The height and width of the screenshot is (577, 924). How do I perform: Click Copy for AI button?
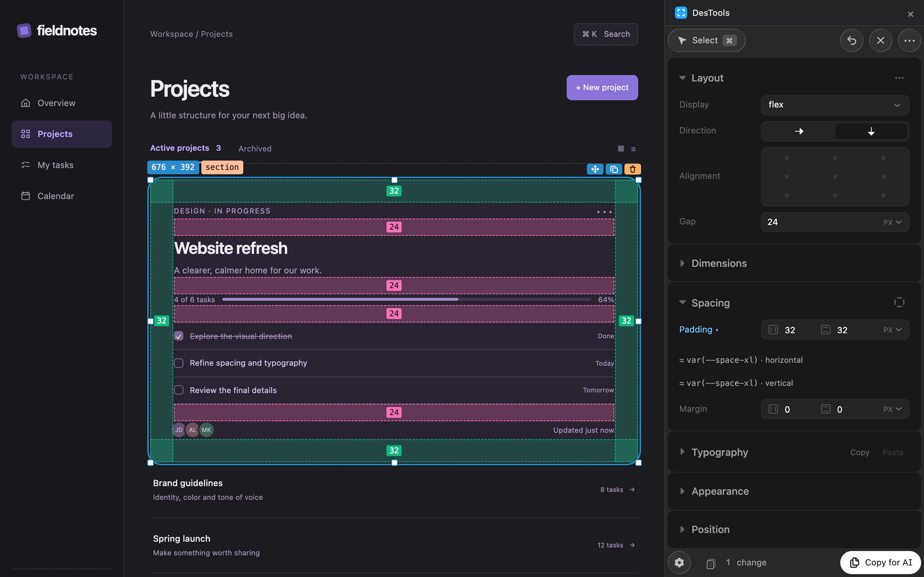(881, 563)
